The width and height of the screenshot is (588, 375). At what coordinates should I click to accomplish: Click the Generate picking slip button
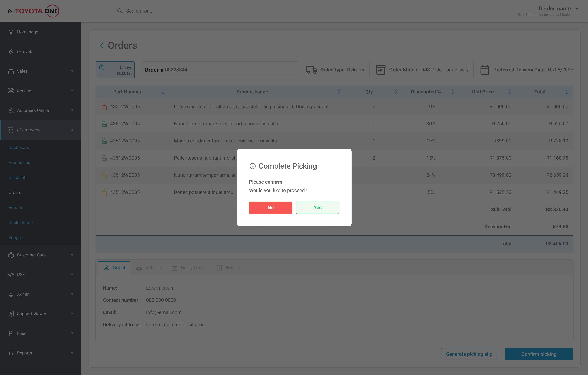coord(469,354)
